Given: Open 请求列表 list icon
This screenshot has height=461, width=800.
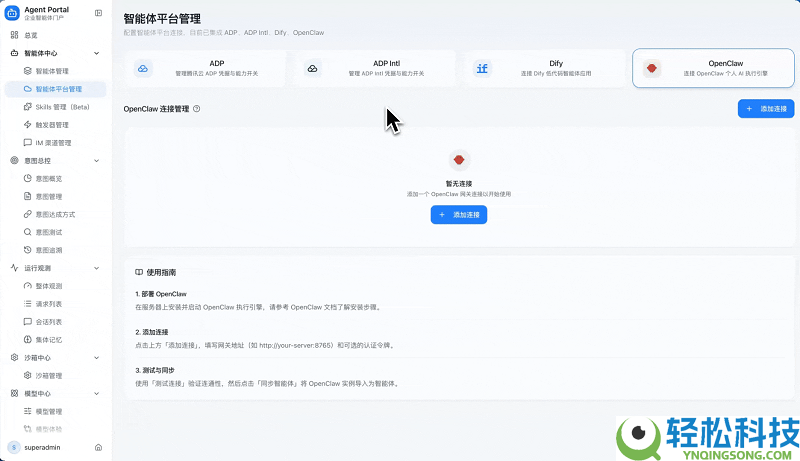Looking at the screenshot, I should tap(28, 303).
